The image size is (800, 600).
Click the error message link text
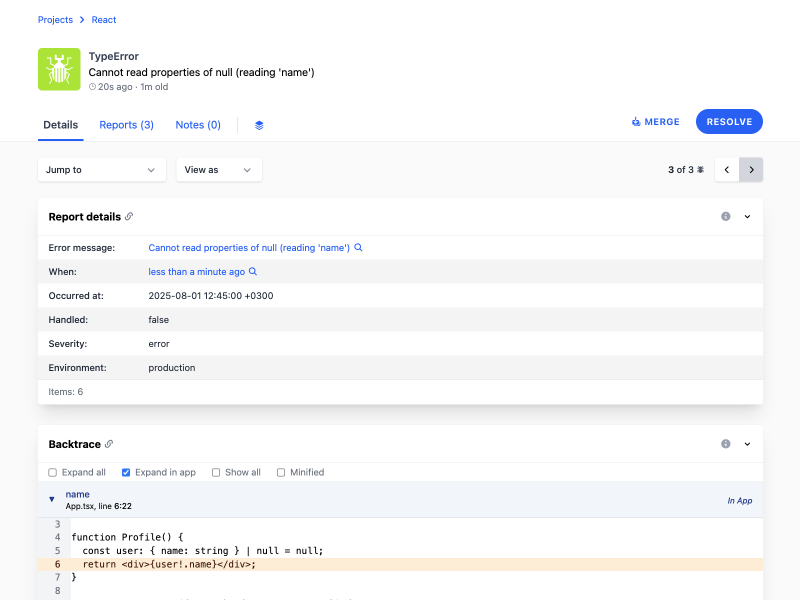coord(249,247)
